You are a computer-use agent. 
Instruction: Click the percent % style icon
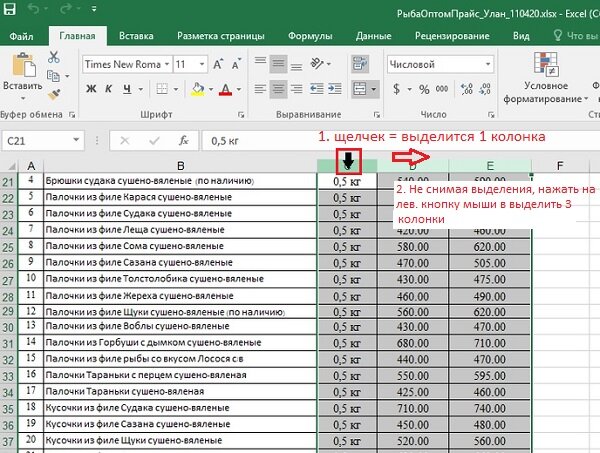pos(424,90)
